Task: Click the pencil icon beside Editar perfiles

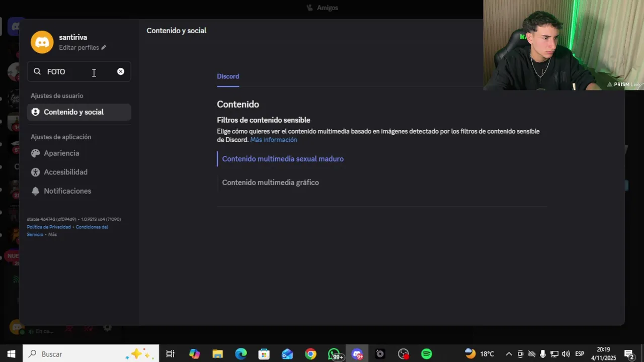Action: pyautogui.click(x=104, y=47)
